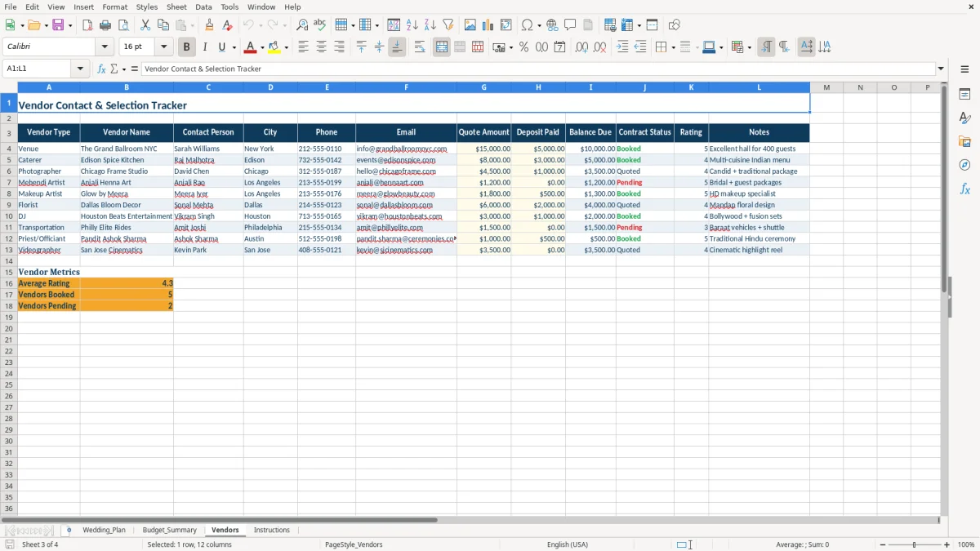Screen dimensions: 980x551
Task: Click the formula input line
Action: pyautogui.click(x=538, y=69)
